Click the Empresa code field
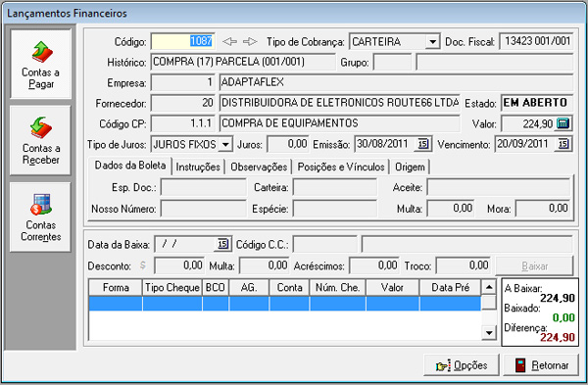Screen dimensions: 588x385 pos(183,82)
